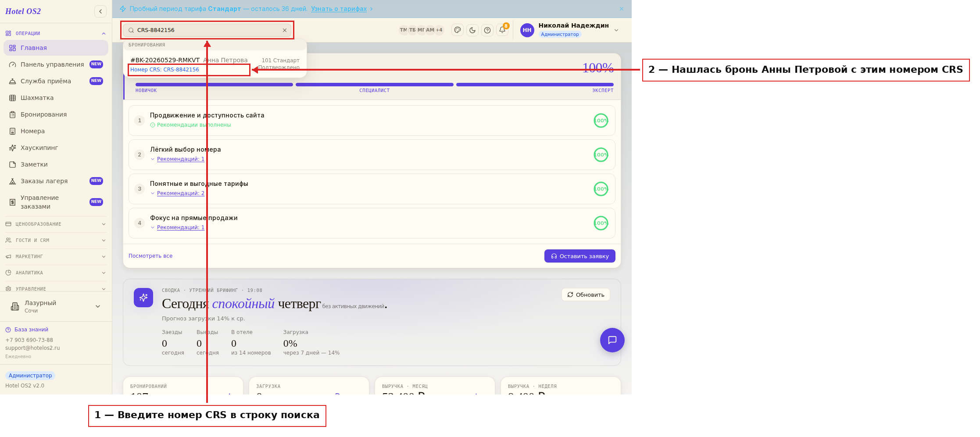Screen dimensions: 980x437
Task: Expand Рекомендаций: 1 under Лёгкий выбор номера
Action: [180, 159]
